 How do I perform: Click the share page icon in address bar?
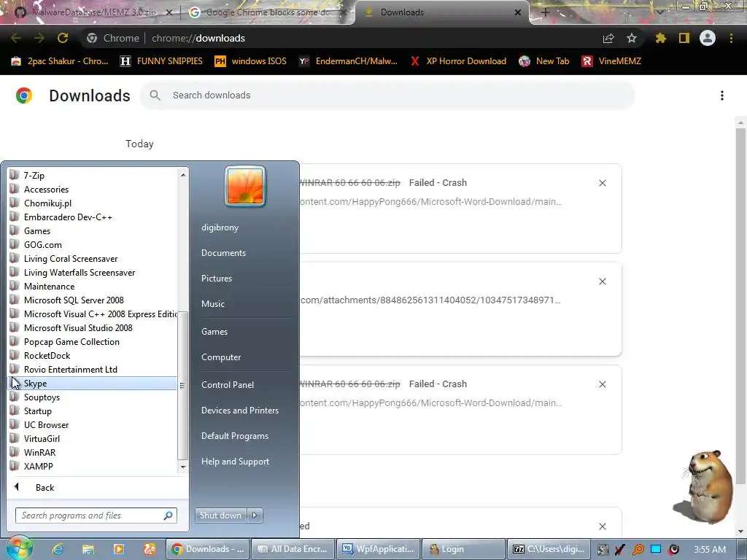point(608,38)
